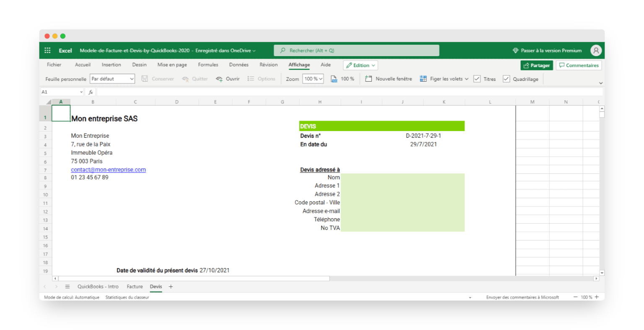Open the Figer les volets dropdown

[444, 78]
